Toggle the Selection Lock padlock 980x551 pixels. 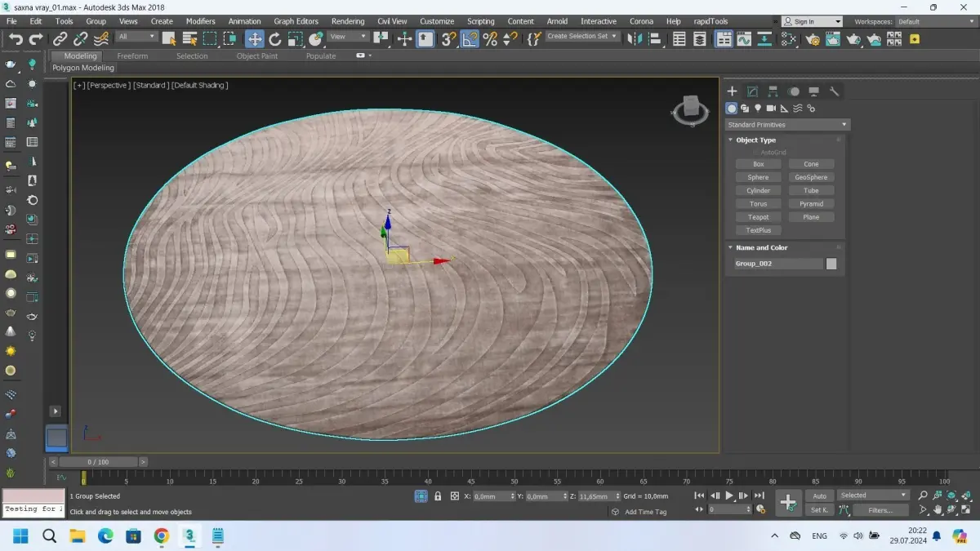pyautogui.click(x=438, y=495)
